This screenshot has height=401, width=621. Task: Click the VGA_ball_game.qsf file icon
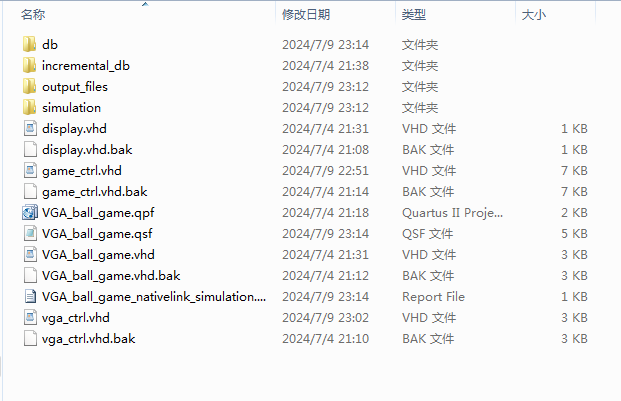[x=30, y=234]
